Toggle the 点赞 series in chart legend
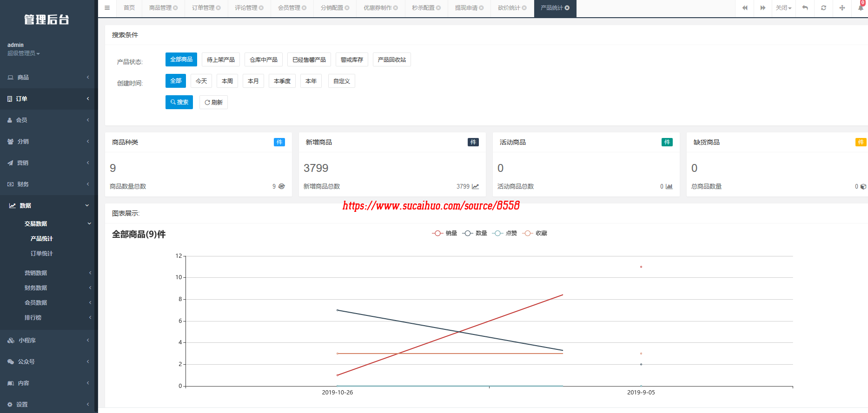The image size is (868, 413). point(504,233)
